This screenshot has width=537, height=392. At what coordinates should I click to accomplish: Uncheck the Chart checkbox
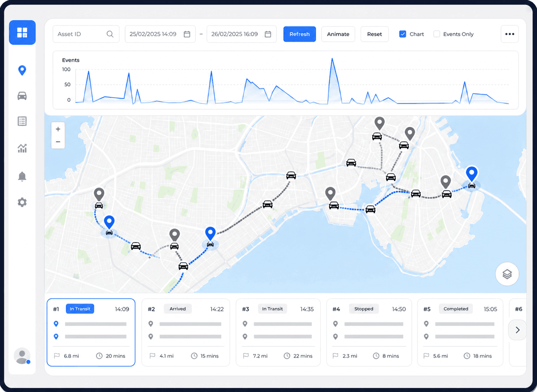[x=403, y=34]
